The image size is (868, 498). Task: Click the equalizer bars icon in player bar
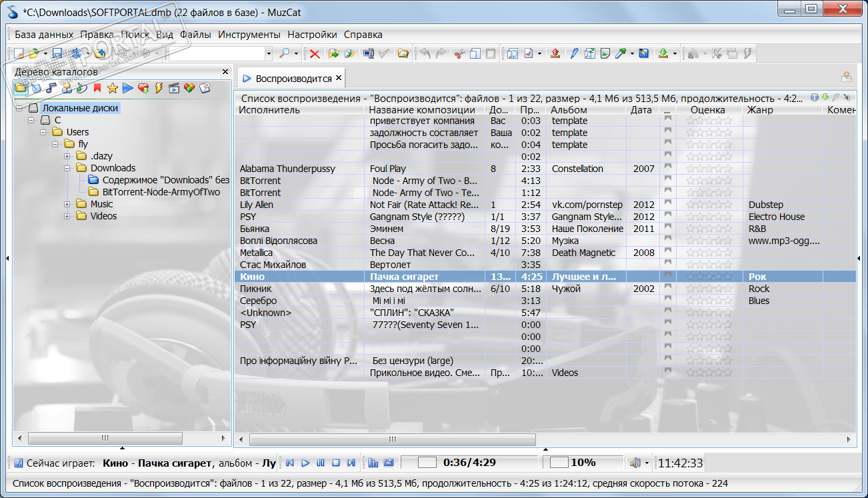(x=373, y=463)
